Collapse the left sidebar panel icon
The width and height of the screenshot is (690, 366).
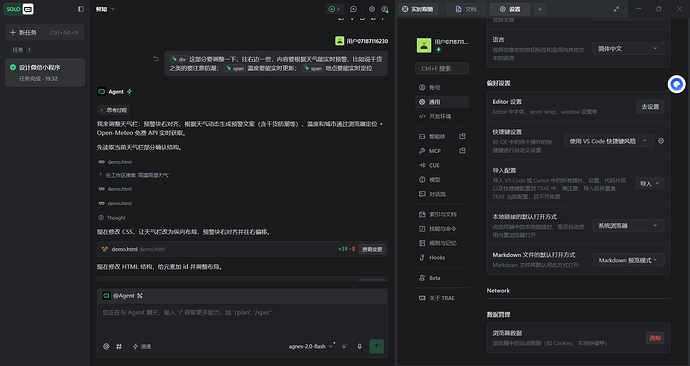pyautogui.click(x=81, y=9)
